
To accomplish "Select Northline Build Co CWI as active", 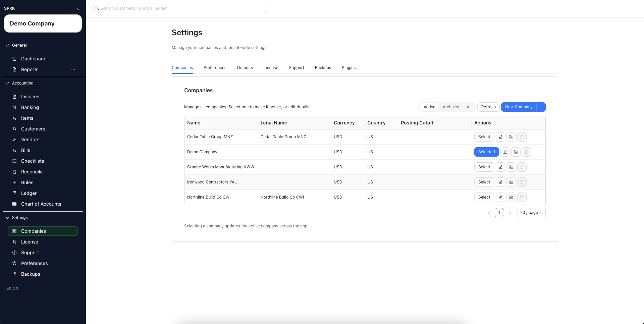I will pyautogui.click(x=484, y=197).
